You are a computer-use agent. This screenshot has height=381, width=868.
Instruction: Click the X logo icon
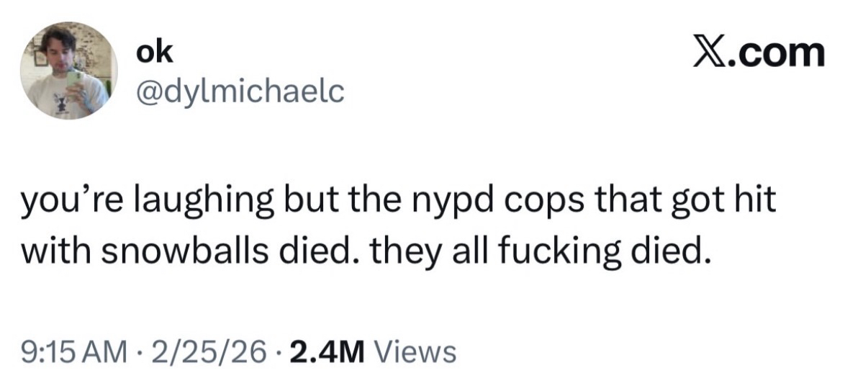709,52
